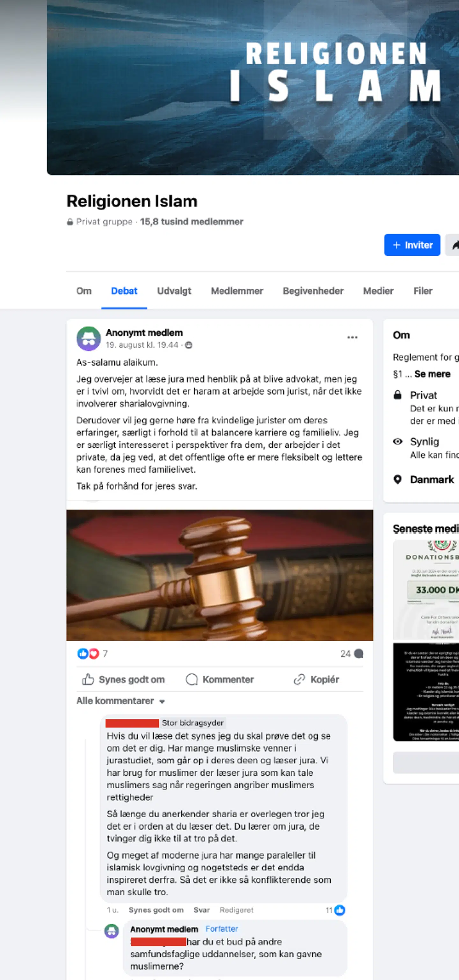Click the anonymous author avatar in reply
This screenshot has width=459, height=980.
pyautogui.click(x=112, y=931)
